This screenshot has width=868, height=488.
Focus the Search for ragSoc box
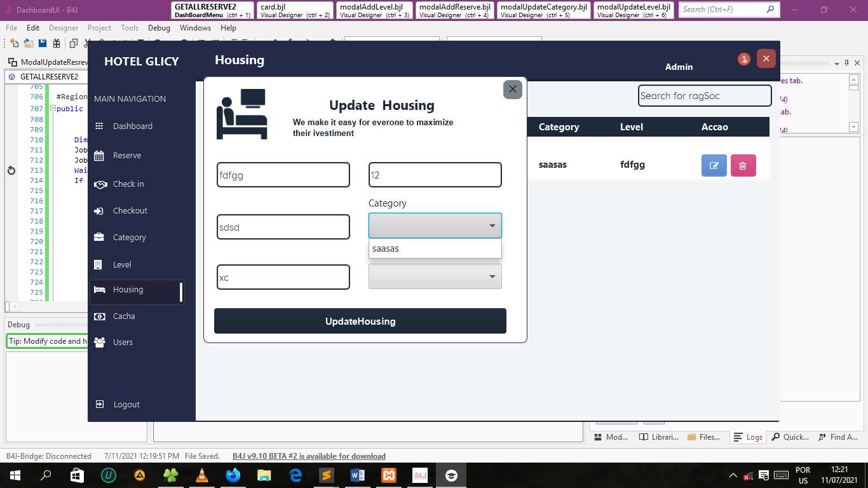tap(705, 96)
